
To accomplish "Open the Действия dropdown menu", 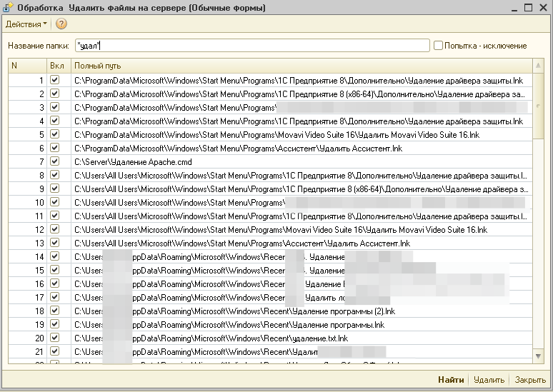I will 26,24.
